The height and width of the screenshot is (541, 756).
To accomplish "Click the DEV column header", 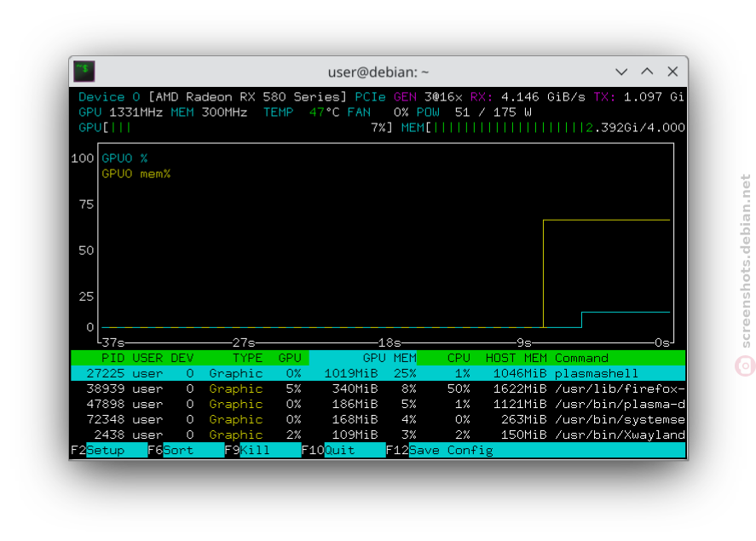I will [x=182, y=358].
